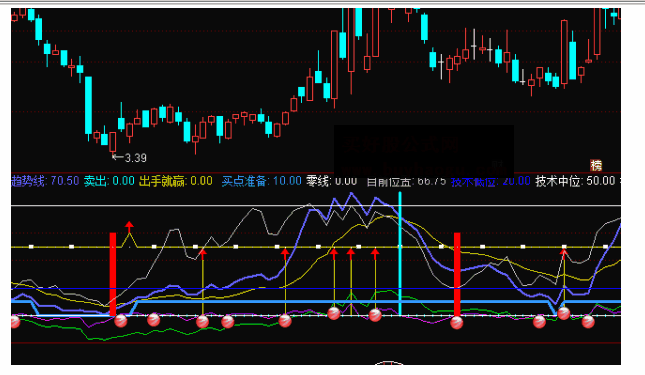Screen dimensions: 645x375
Task: Click the 3.39 lowest price label
Action: 135,158
